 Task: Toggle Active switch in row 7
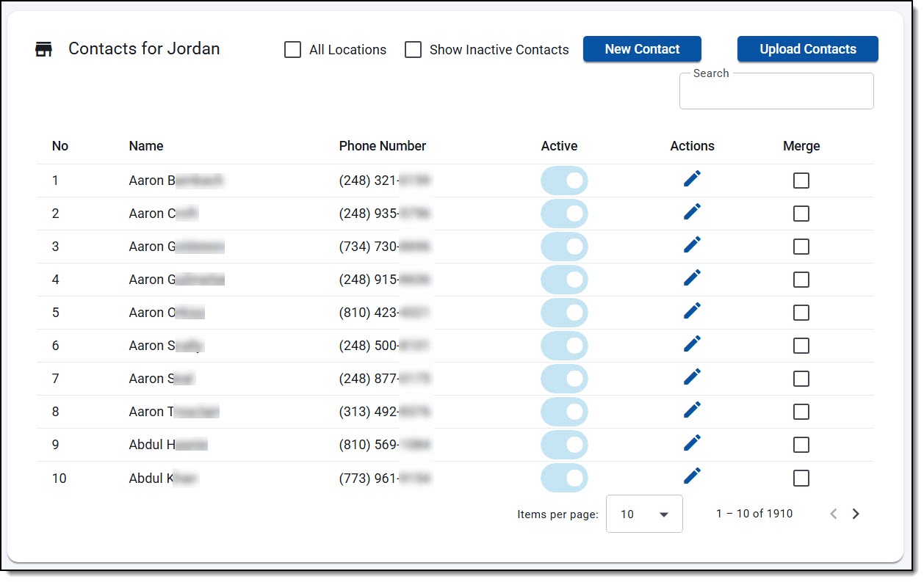pyautogui.click(x=564, y=379)
